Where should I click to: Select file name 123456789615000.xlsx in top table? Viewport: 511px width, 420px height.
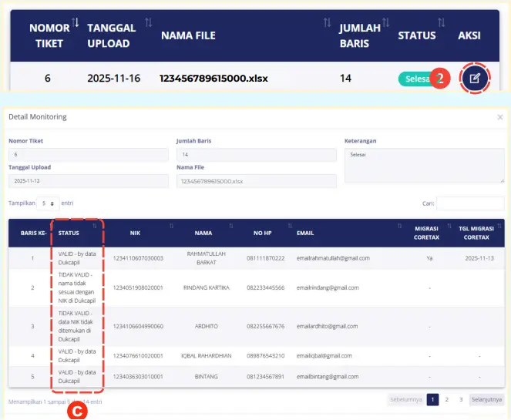[213, 78]
